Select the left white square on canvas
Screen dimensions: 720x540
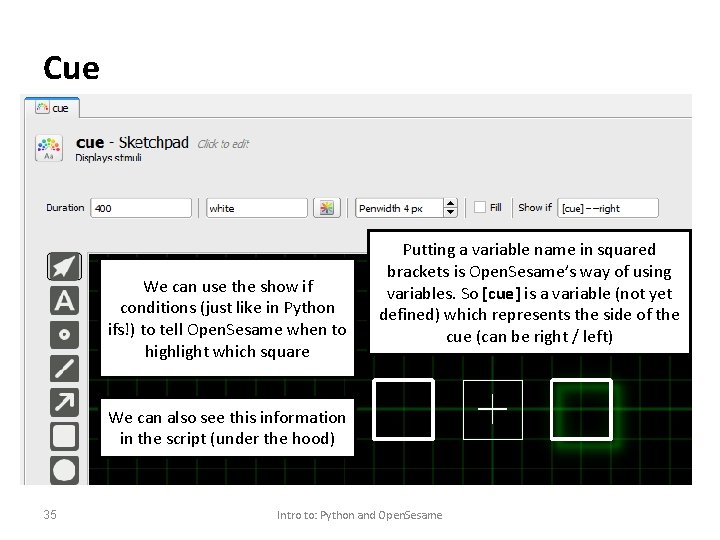pos(404,410)
